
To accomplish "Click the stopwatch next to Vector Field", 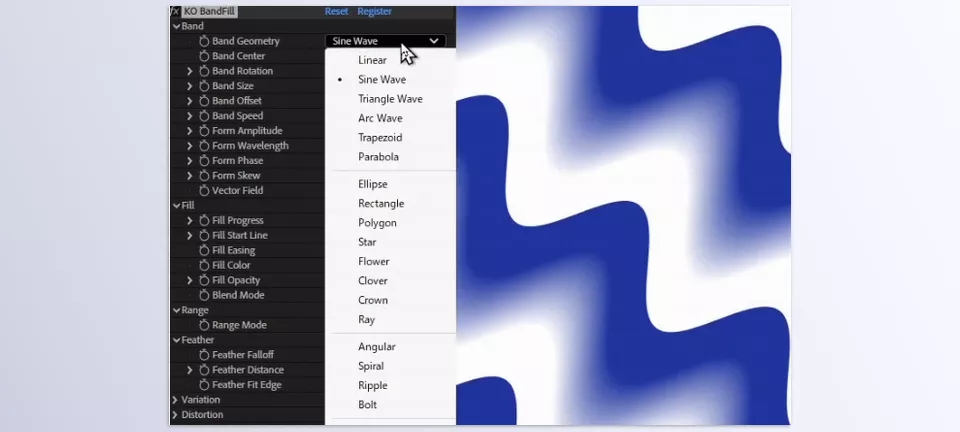I will (204, 191).
